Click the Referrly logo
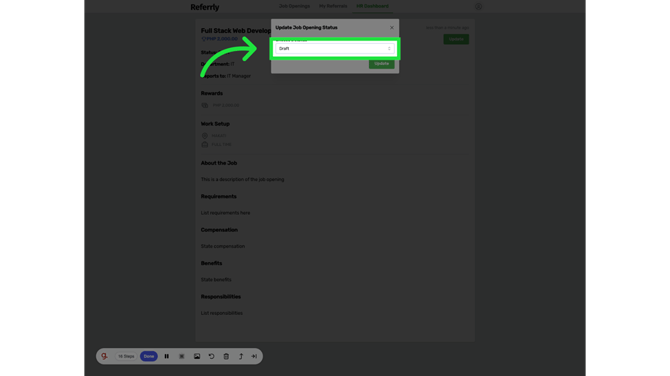Viewport: 670px width, 376px height. click(205, 7)
